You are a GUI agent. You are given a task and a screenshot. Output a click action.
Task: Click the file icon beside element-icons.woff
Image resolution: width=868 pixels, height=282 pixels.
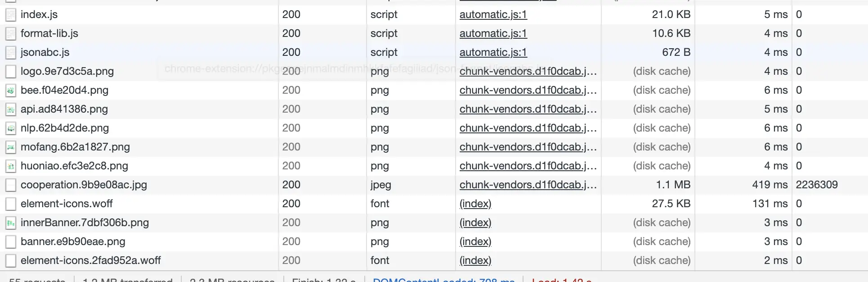click(11, 204)
